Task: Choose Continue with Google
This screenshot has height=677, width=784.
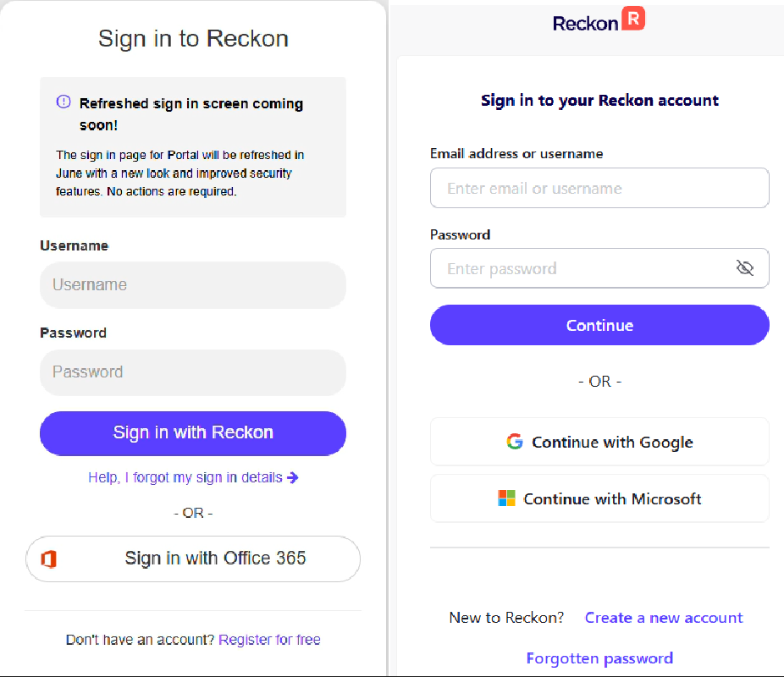Action: (x=599, y=442)
